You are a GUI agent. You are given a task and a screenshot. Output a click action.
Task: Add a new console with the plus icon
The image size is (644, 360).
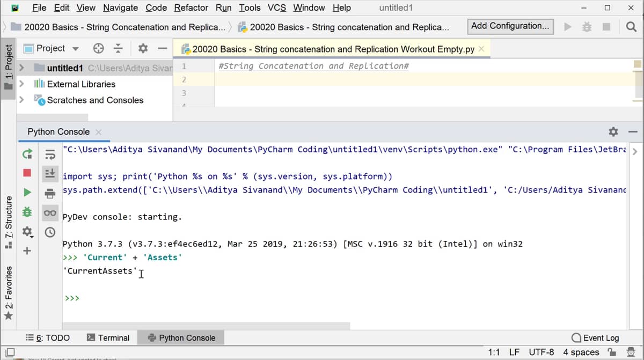click(x=27, y=251)
